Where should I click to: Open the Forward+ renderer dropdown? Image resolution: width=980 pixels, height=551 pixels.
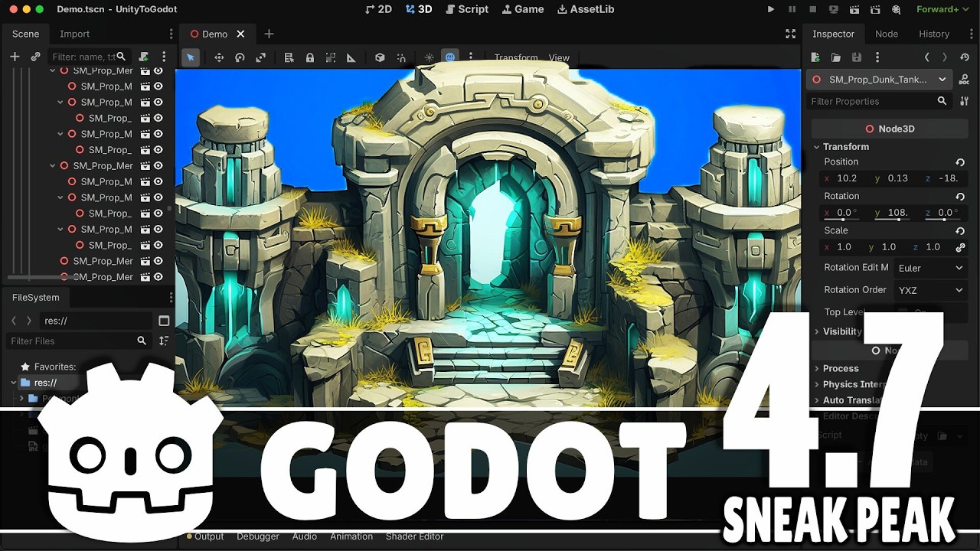942,9
